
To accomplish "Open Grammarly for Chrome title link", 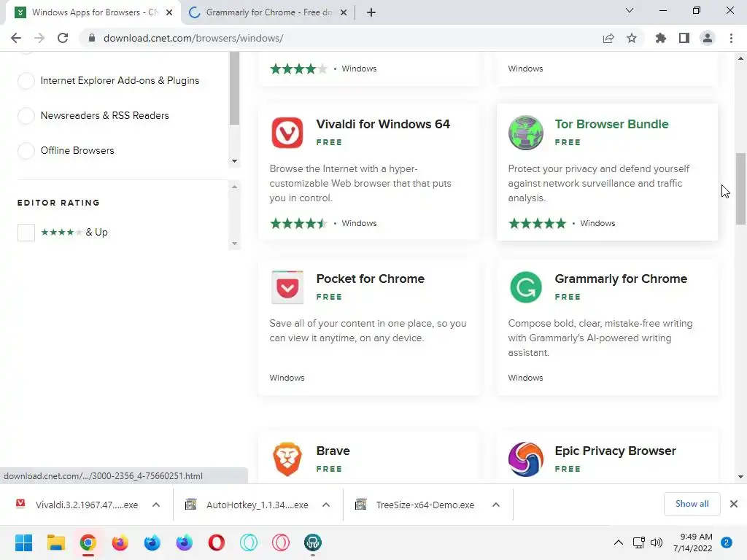I will point(621,279).
